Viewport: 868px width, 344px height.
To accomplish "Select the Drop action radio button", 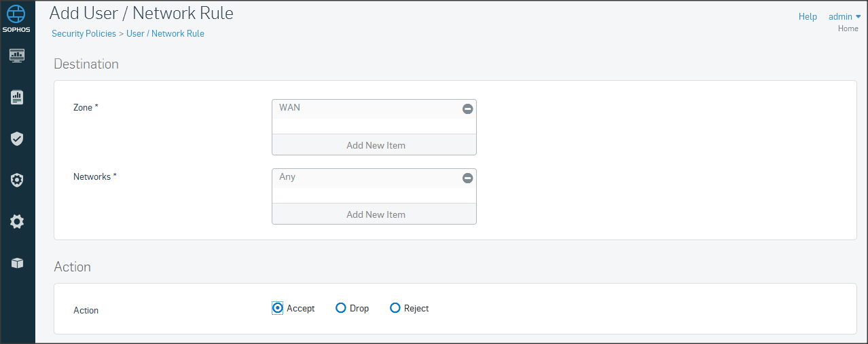I will (x=341, y=308).
